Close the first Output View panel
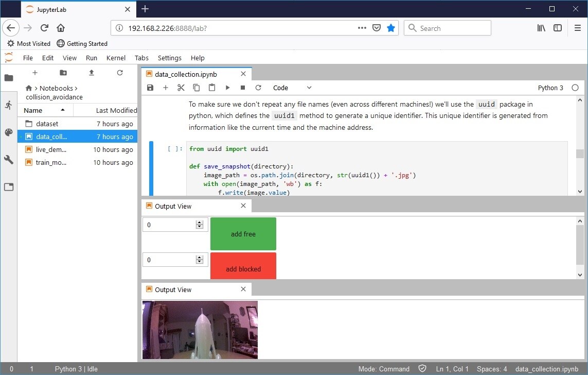Image resolution: width=588 pixels, height=375 pixels. (244, 206)
